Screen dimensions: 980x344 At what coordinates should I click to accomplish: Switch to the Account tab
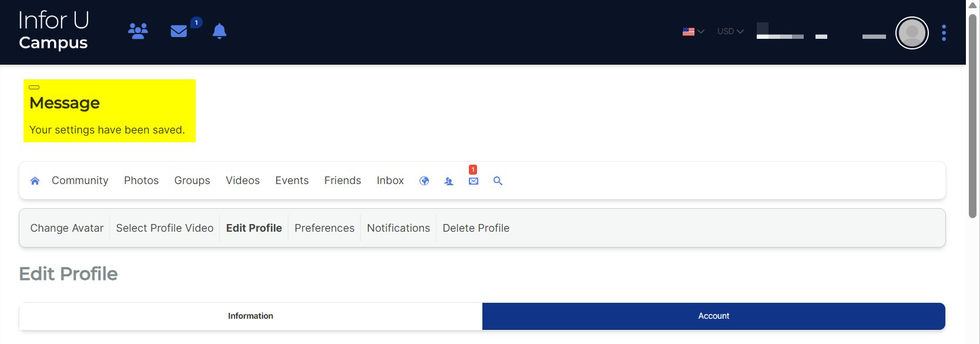point(713,316)
